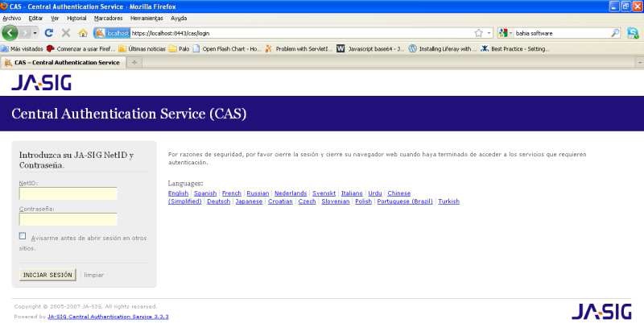644x336 pixels.
Task: Expand the URL bar history dropdown
Action: [x=489, y=33]
